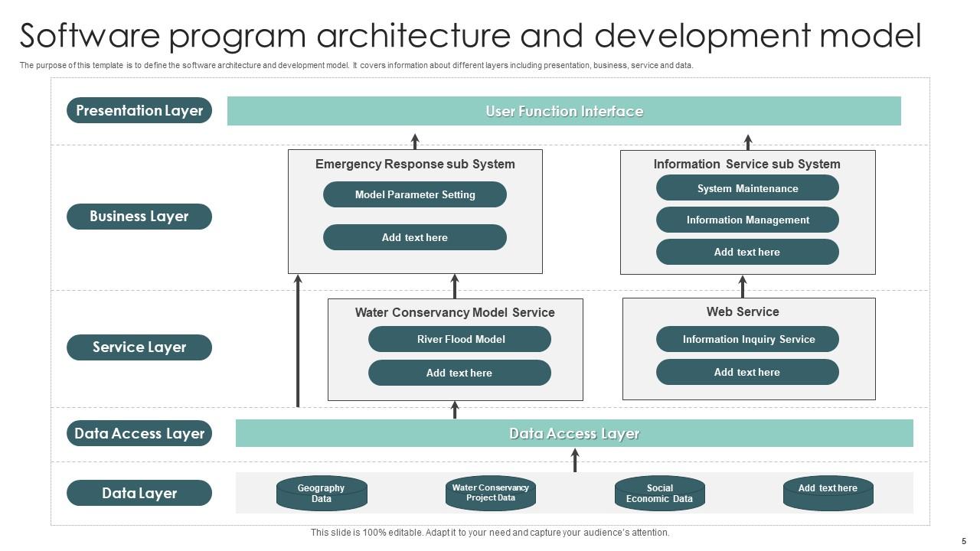Select the Water Conservancy Project Data cylinder
The height and width of the screenshot is (551, 980).
[490, 494]
